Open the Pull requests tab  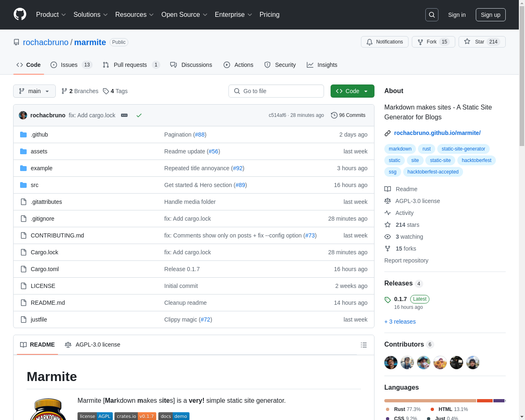click(x=131, y=65)
